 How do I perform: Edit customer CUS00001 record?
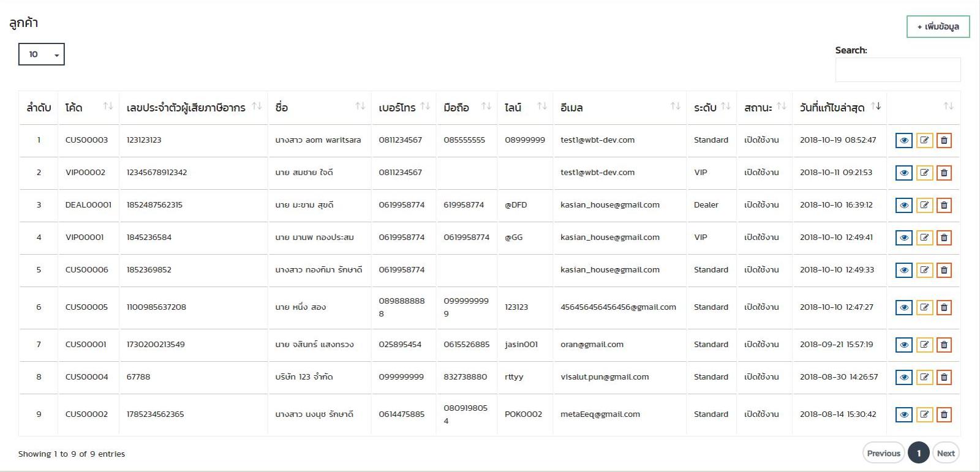point(924,345)
